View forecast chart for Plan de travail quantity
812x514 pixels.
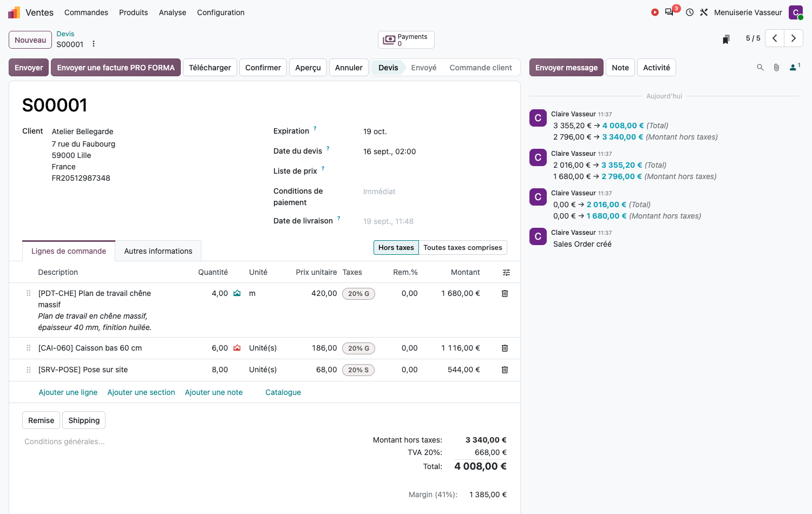click(237, 293)
